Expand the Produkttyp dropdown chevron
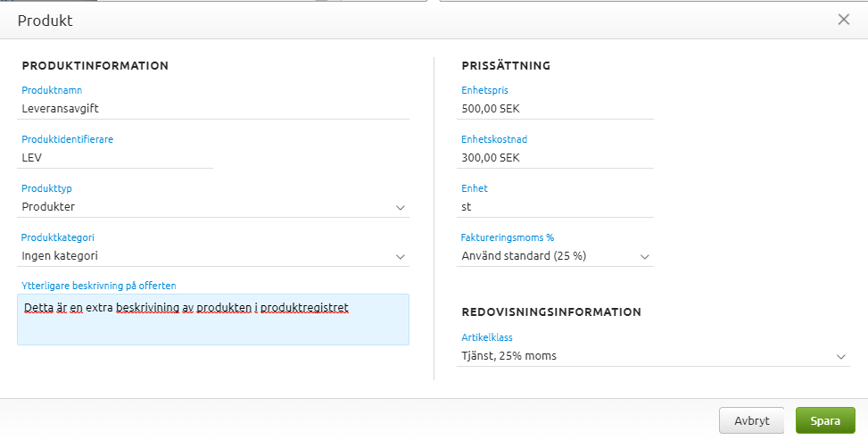Viewport: 868px width, 440px height. click(400, 207)
